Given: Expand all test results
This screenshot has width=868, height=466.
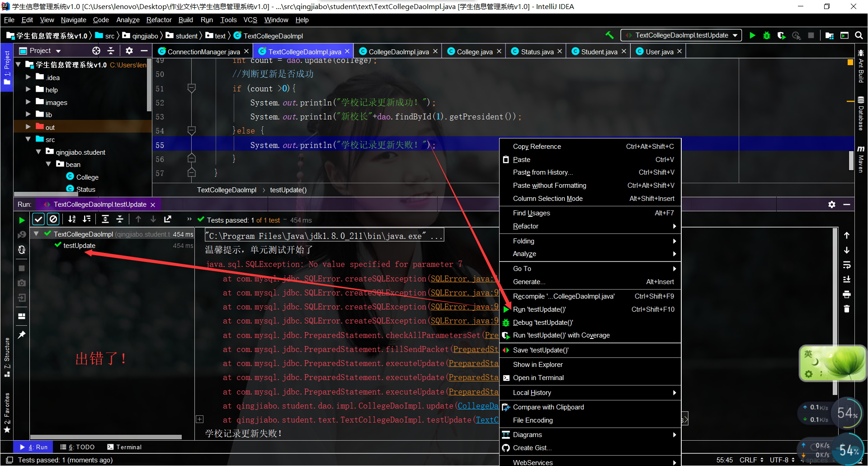Looking at the screenshot, I should point(105,219).
